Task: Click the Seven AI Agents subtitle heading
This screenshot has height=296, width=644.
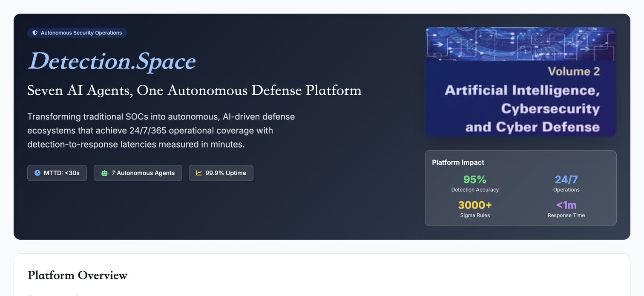Action: (x=194, y=90)
